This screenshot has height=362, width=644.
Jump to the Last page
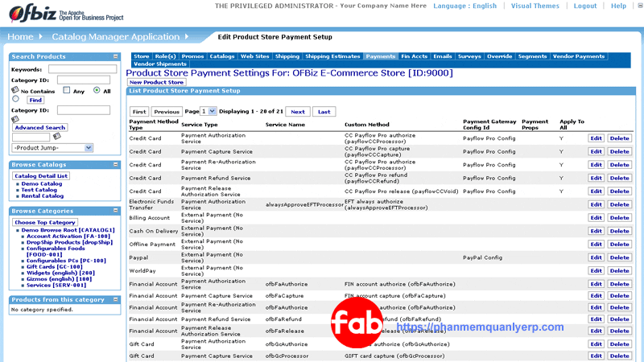point(324,112)
